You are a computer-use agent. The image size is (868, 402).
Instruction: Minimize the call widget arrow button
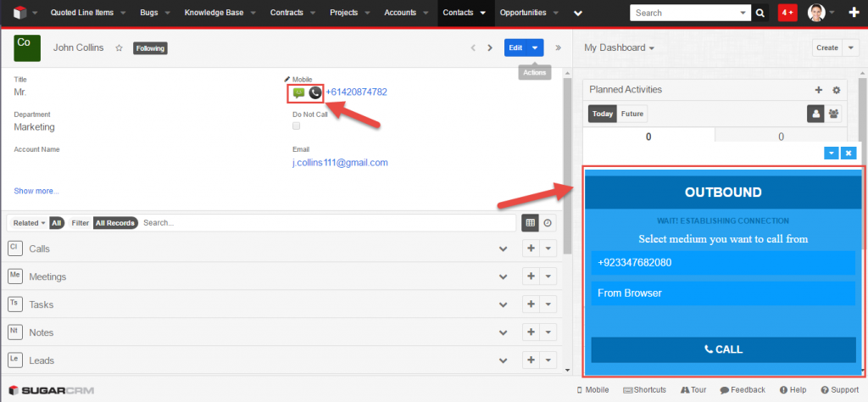[x=832, y=154]
